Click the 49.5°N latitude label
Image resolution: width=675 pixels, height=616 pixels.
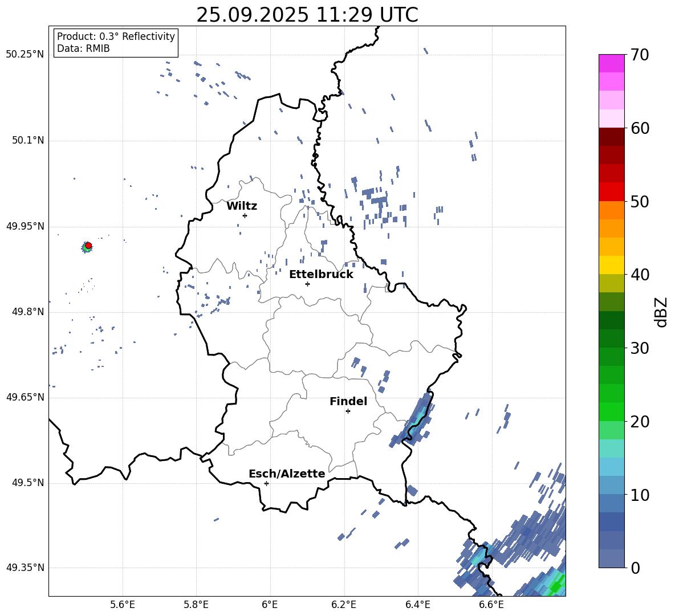[27, 483]
